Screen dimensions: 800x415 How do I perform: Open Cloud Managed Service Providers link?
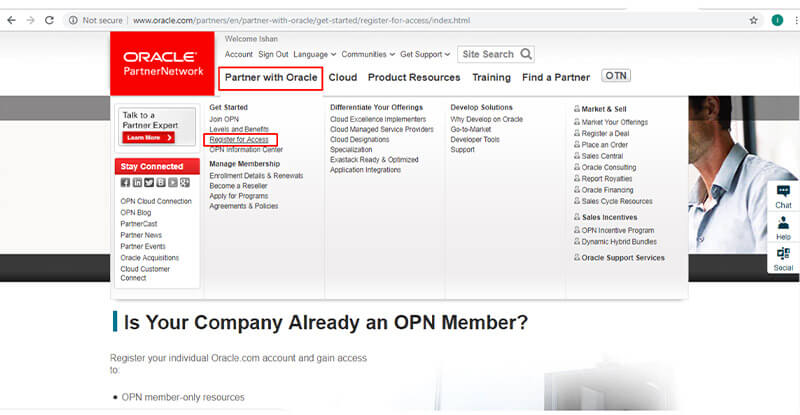[382, 129]
